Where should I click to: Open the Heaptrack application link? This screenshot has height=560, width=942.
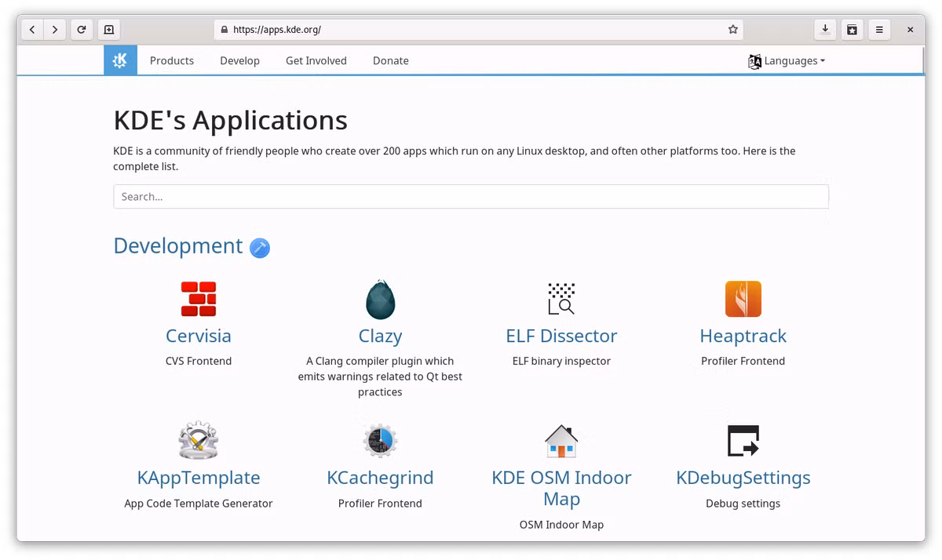tap(743, 336)
